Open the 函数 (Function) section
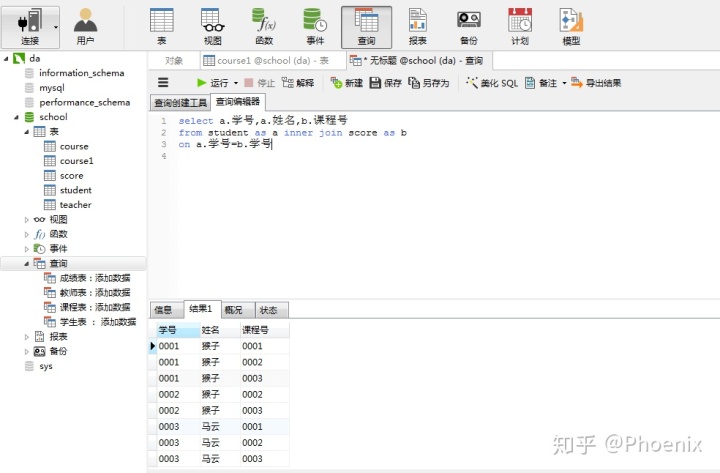This screenshot has height=473, width=720. (264, 27)
